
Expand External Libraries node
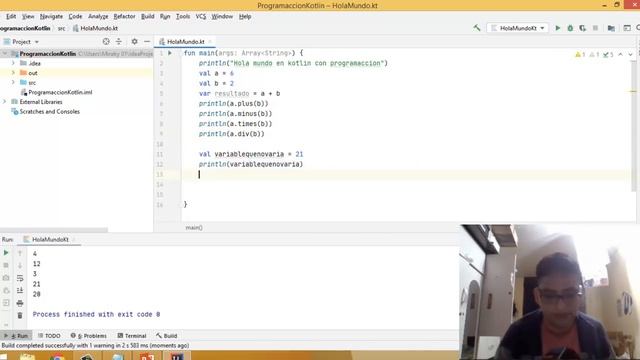tap(4, 102)
